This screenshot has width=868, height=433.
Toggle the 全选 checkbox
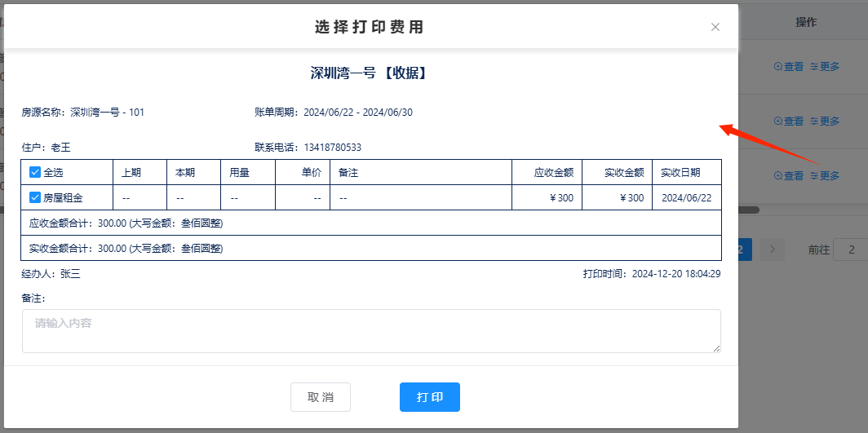(x=35, y=172)
